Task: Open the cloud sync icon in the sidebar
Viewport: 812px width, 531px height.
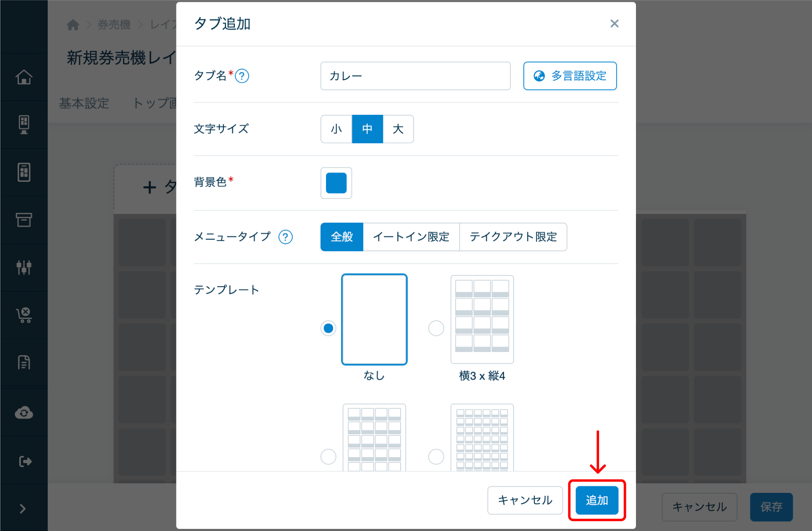Action: point(24,413)
